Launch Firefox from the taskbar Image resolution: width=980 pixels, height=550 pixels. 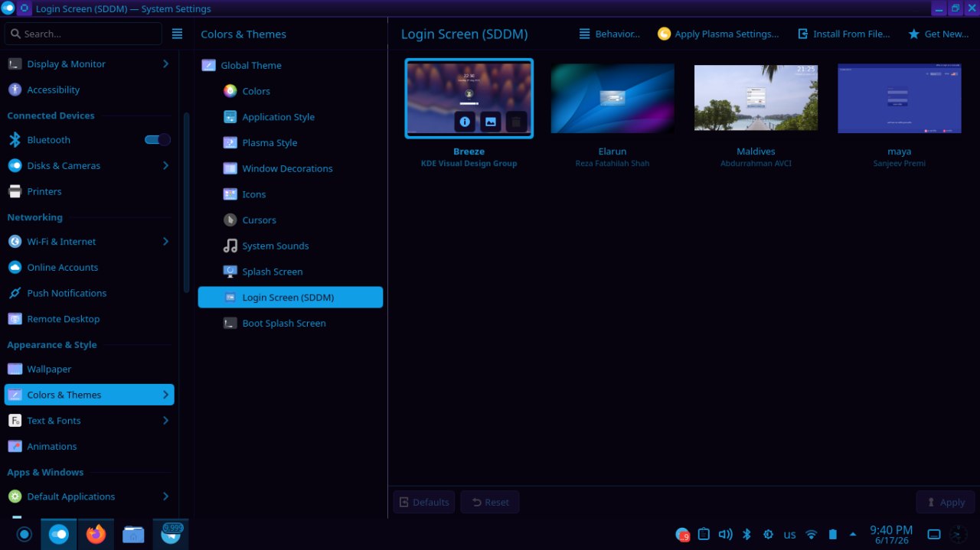point(96,534)
